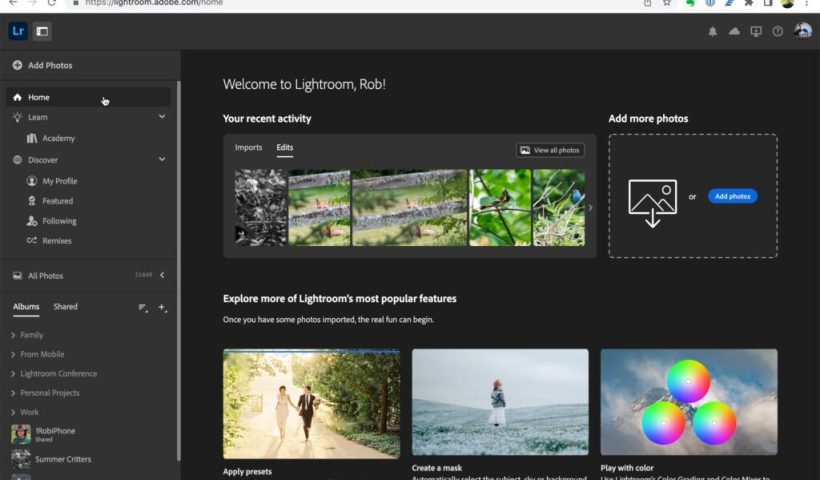Collapse the Discover section chevron
The width and height of the screenshot is (820, 480).
162,160
